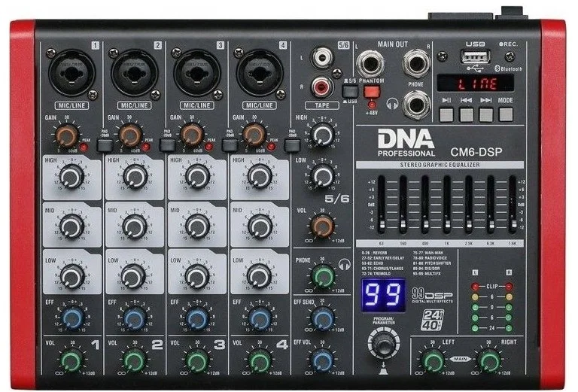Image resolution: width=578 pixels, height=392 pixels.
Task: Select the EFF SEND knob
Action: (x=323, y=318)
